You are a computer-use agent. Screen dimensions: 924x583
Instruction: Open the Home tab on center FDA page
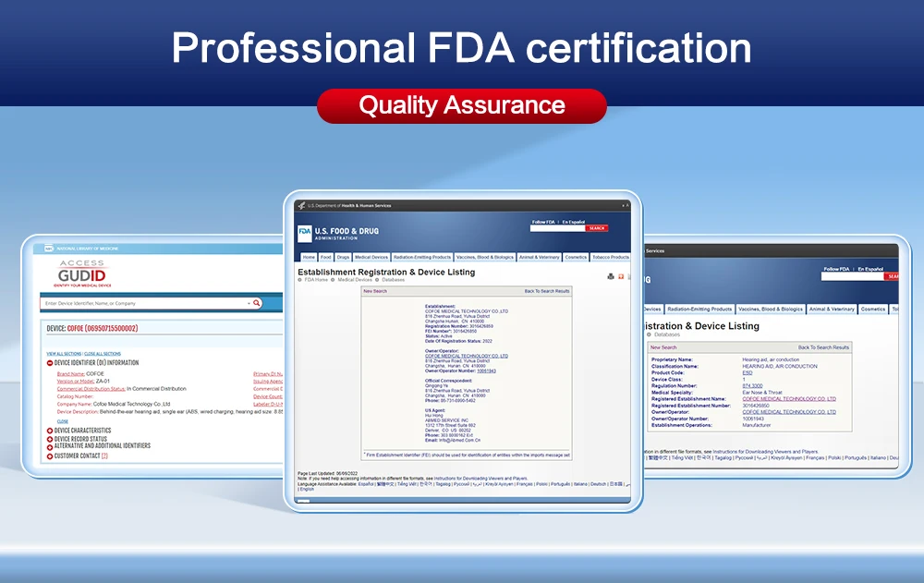click(309, 258)
